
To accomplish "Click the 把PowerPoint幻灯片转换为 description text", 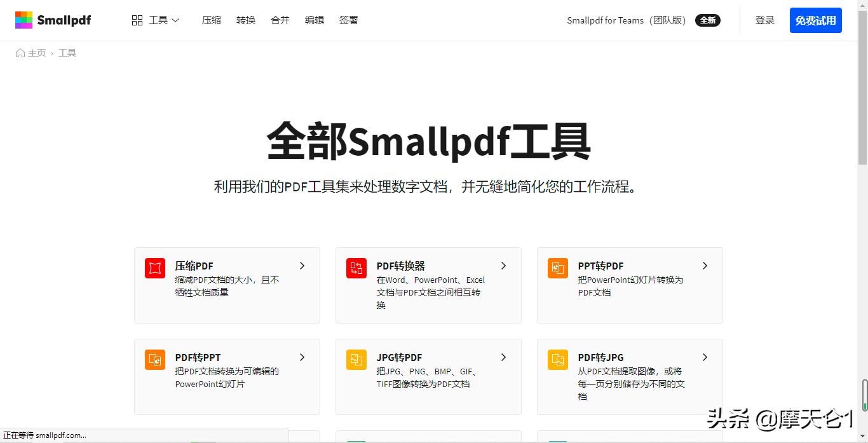I will [x=630, y=286].
